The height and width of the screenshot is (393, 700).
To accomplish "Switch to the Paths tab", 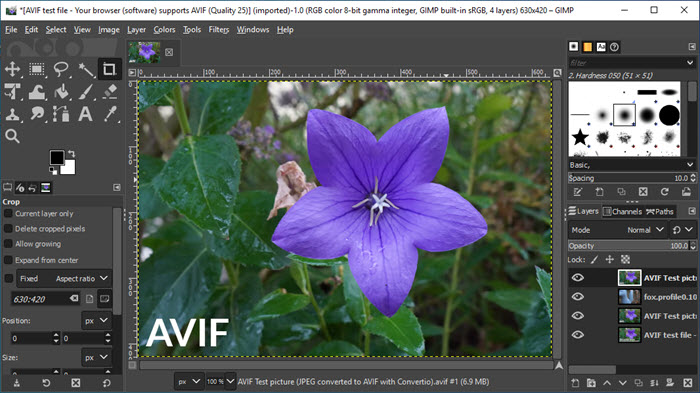I will click(x=660, y=211).
